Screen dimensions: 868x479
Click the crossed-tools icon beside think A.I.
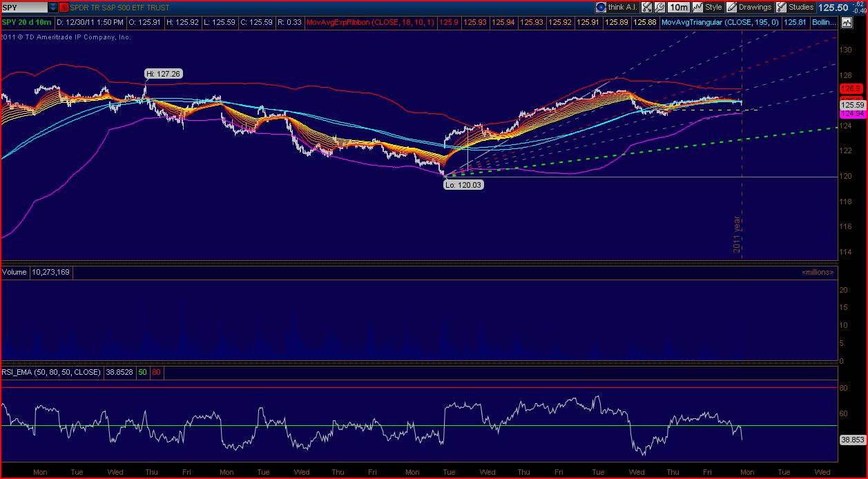(x=646, y=7)
